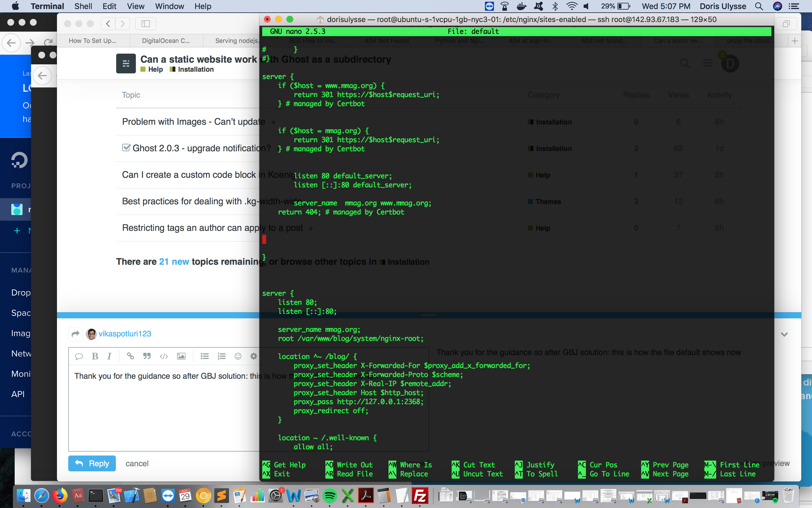Open the Help menu in menu bar
Image resolution: width=812 pixels, height=508 pixels.
click(203, 6)
